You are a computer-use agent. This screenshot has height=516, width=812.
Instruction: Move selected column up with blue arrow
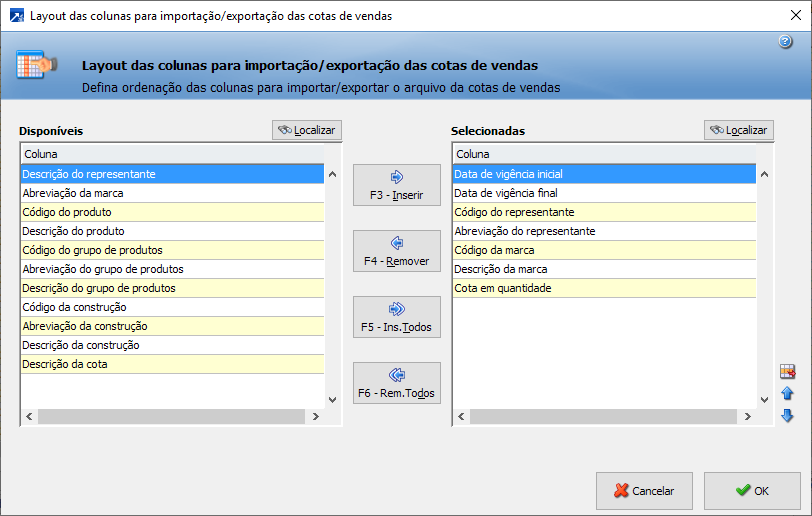[787, 394]
